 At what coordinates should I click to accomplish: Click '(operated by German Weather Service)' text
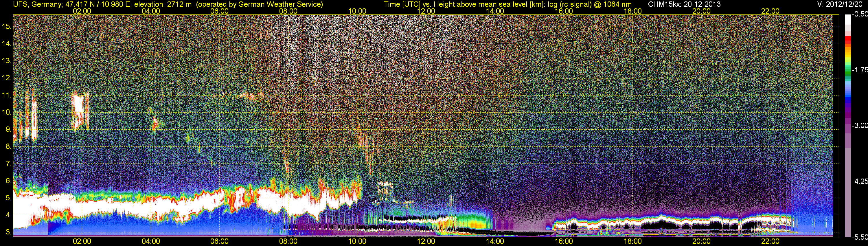(x=260, y=4)
